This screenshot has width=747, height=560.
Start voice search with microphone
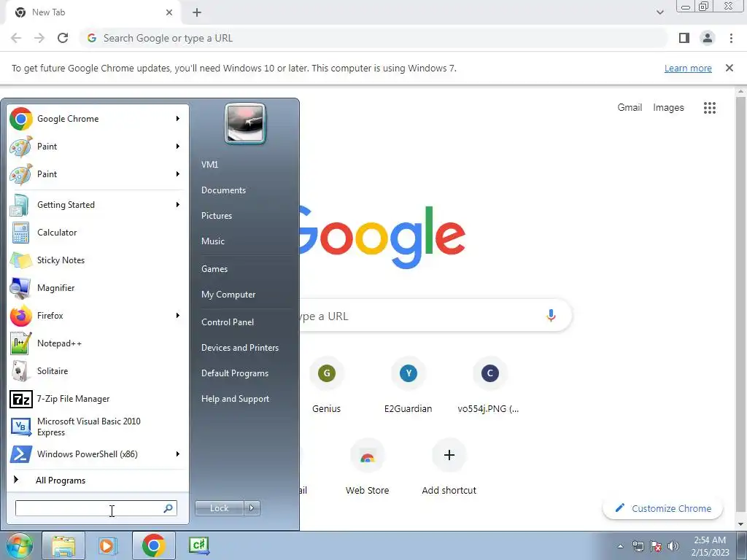coord(551,315)
